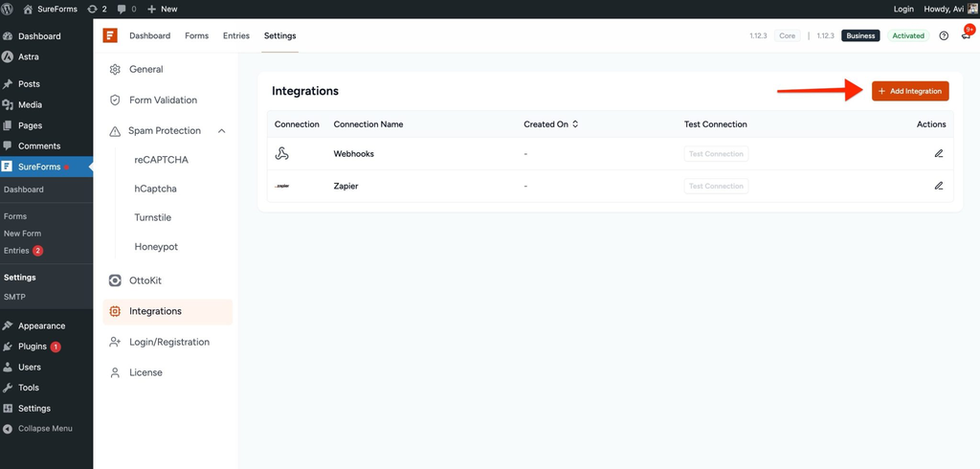The height and width of the screenshot is (469, 980).
Task: Click the Zapier logo icon
Action: coord(282,186)
